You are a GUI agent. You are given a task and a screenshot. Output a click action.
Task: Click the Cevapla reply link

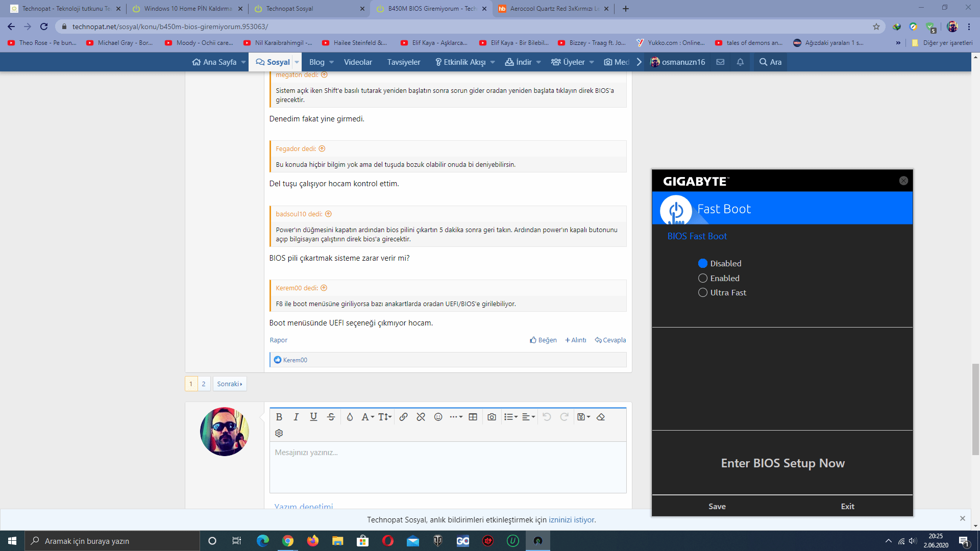click(x=610, y=340)
